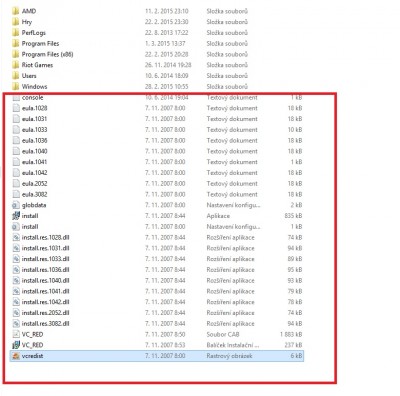Screen dimensions: 400x396
Task: Click the date 11. 2. 2015 23:10
Action: coord(167,11)
